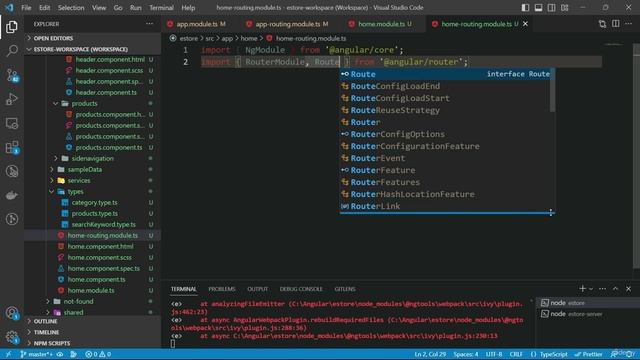Open the Docker view in activity bar

click(12, 196)
